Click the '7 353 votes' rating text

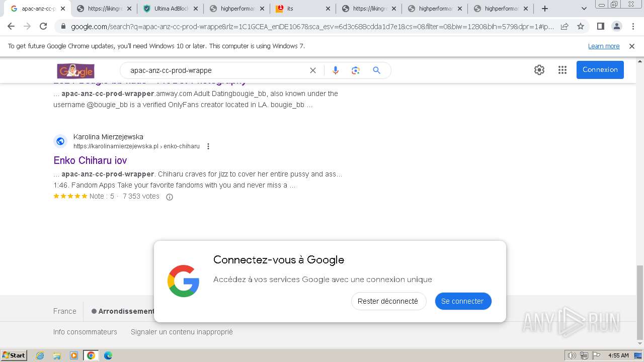click(x=141, y=196)
